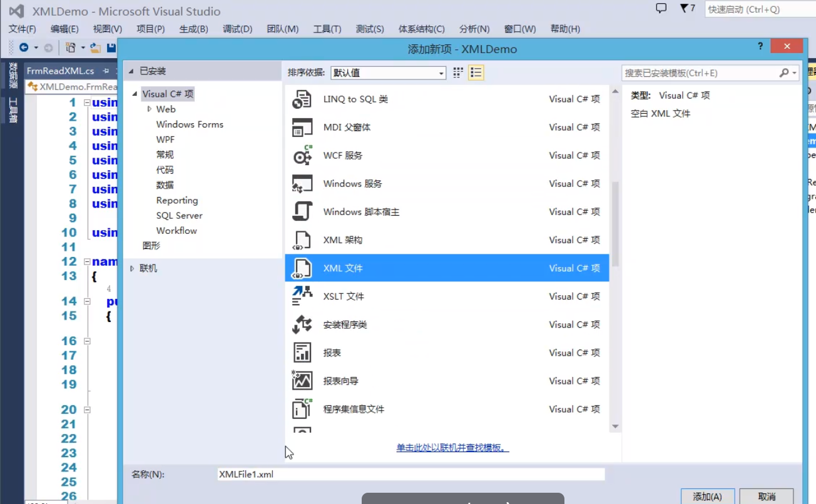Open the 视图(V) menu

108,29
